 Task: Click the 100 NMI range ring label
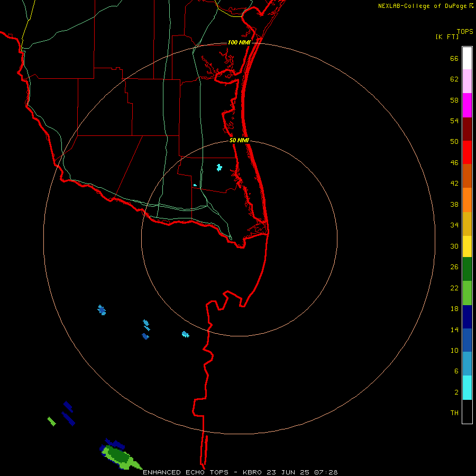tap(239, 42)
